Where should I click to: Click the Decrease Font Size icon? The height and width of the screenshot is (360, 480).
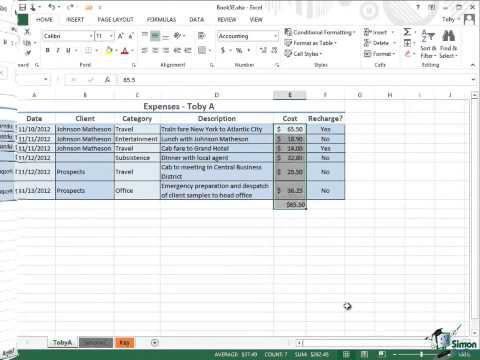[x=131, y=36]
